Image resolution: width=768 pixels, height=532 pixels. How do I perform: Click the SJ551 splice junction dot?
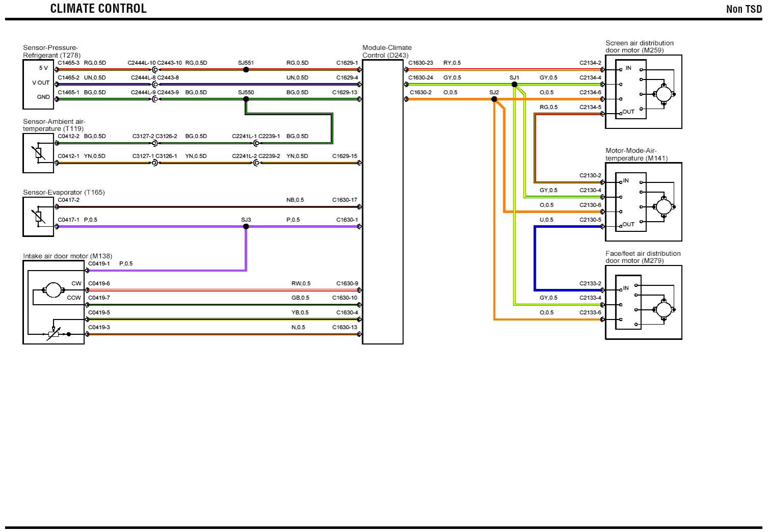pyautogui.click(x=246, y=70)
